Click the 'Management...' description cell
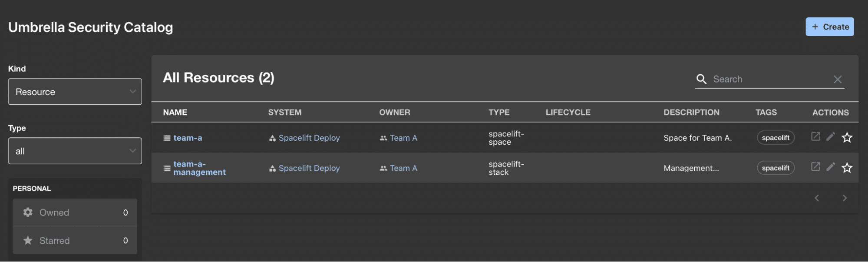The image size is (868, 262). pos(691,168)
